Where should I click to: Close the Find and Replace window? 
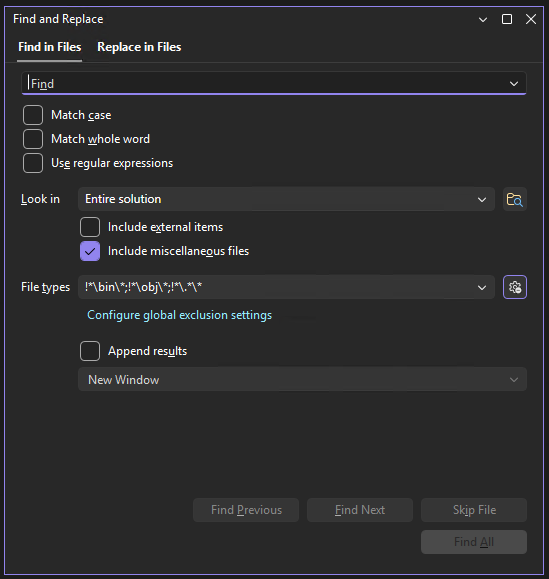(x=531, y=19)
